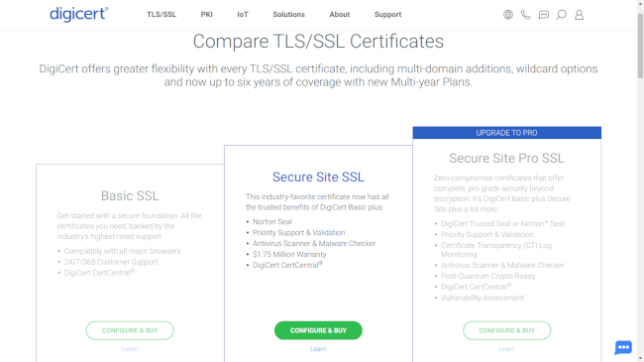The image size is (644, 362).
Task: Open the PKI menu
Action: coord(207,15)
